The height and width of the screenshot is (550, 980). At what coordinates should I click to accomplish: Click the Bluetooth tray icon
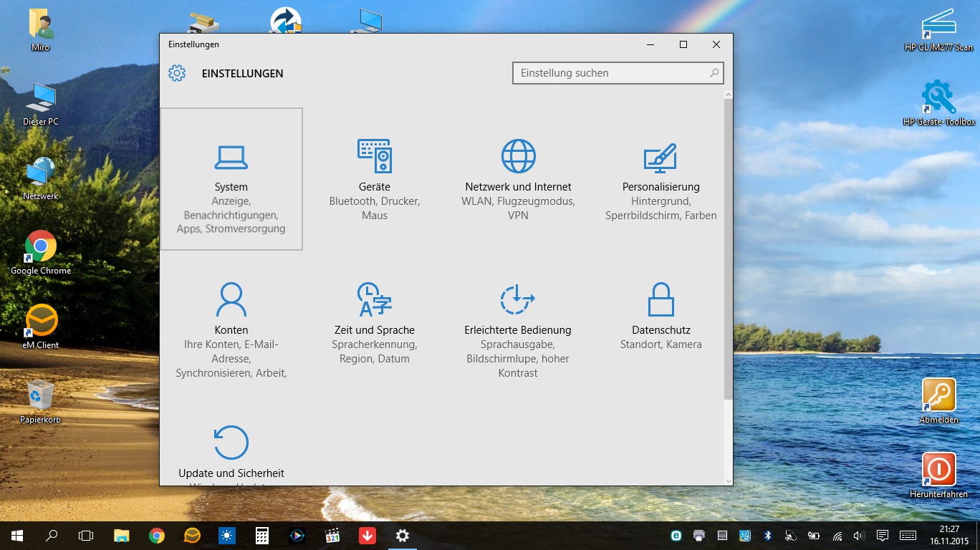[767, 536]
